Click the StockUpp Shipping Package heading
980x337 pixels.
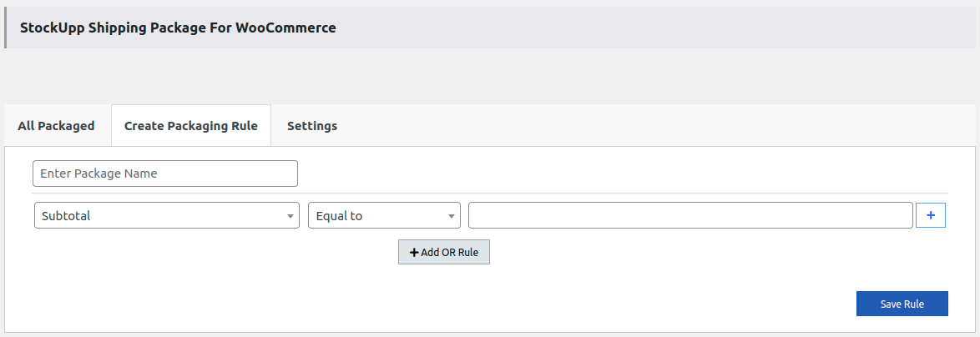pyautogui.click(x=177, y=28)
